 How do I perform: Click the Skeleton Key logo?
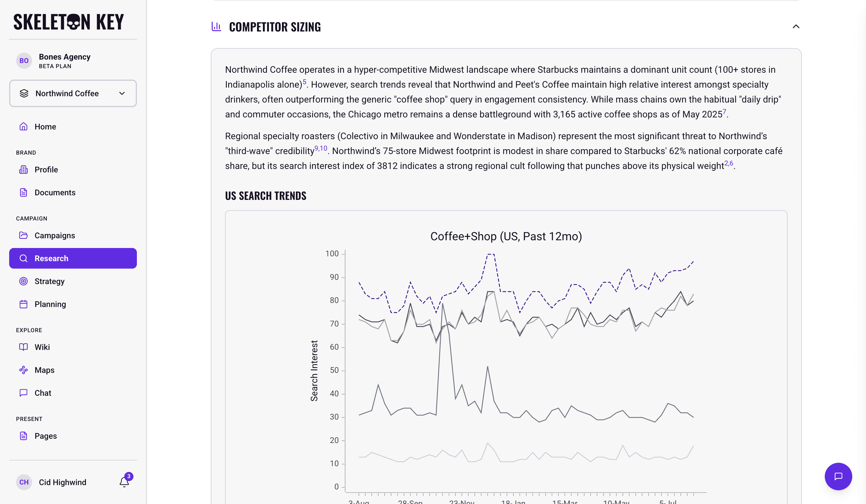[x=68, y=22]
